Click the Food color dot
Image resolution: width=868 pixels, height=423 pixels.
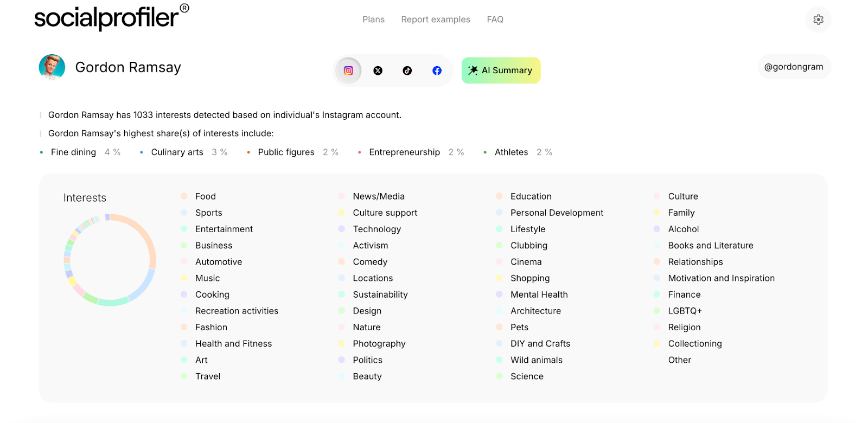click(184, 196)
